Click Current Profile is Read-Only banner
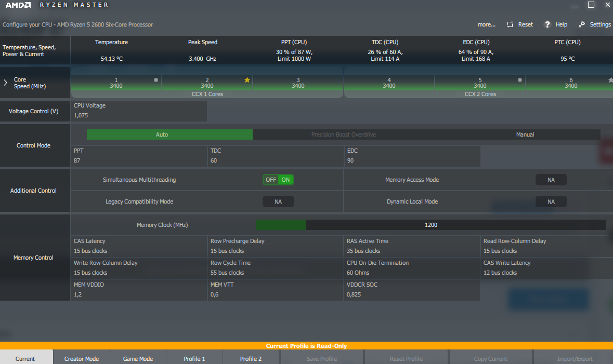613x364 pixels. (307, 346)
